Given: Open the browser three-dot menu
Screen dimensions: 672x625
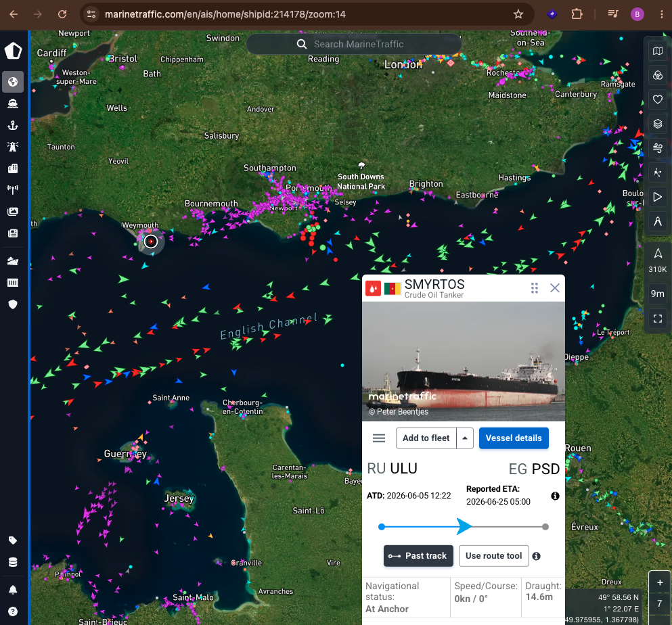Looking at the screenshot, I should click(662, 14).
